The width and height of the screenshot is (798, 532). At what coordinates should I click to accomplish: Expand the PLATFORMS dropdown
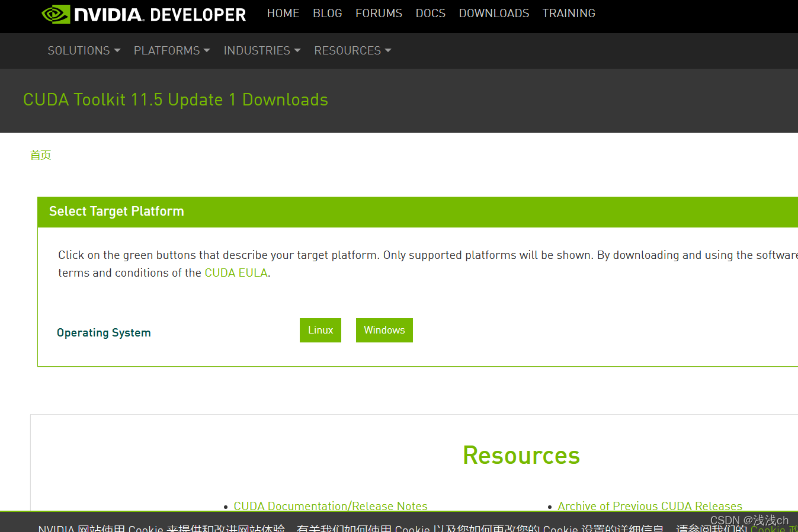(x=172, y=50)
